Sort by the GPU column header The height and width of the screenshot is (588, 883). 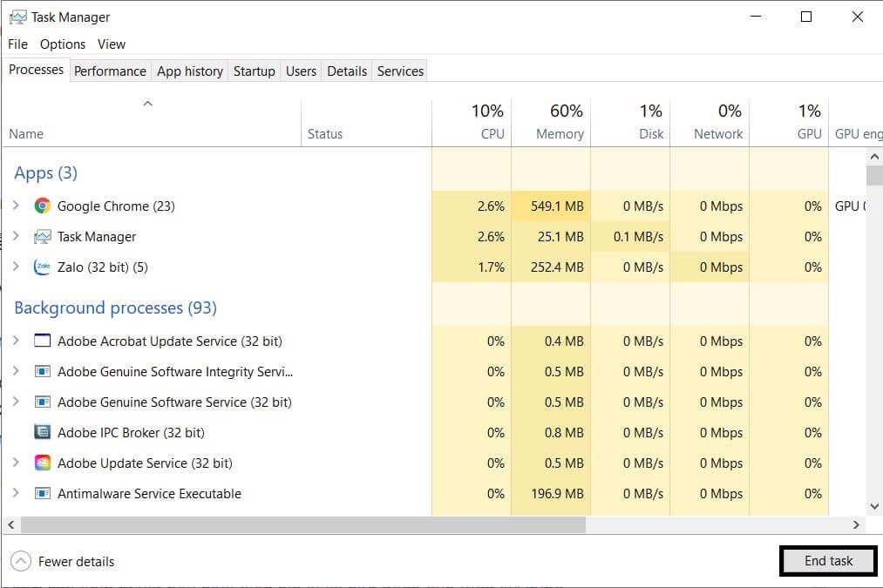tap(789, 122)
